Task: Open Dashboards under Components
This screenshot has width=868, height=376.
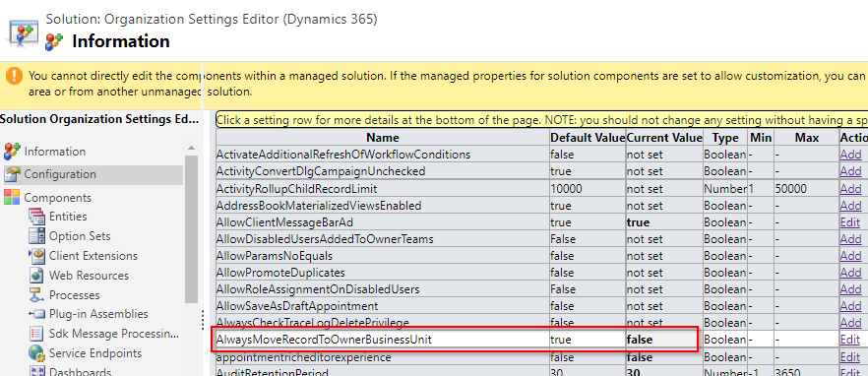Action: [80, 372]
